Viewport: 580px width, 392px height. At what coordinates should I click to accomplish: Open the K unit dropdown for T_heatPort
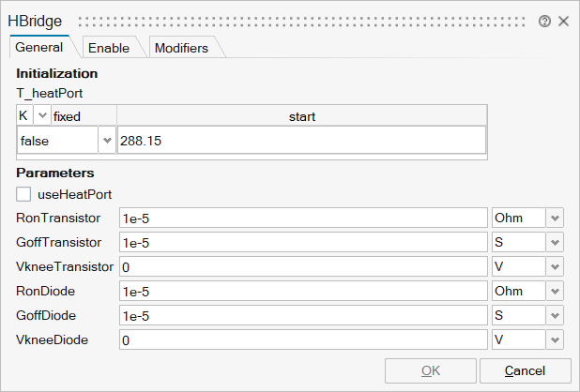coord(42,116)
